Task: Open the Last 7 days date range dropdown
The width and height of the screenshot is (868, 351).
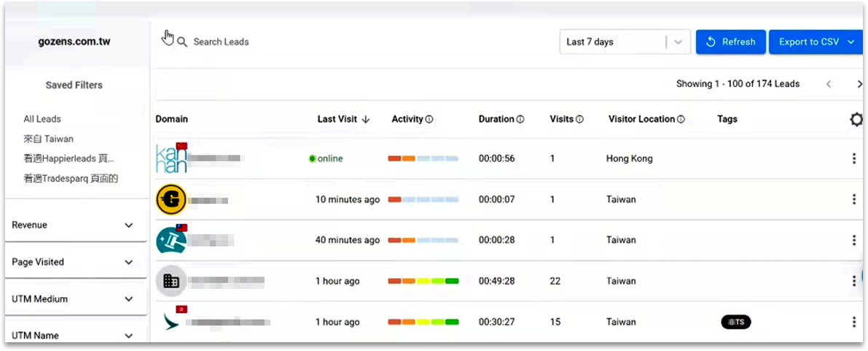Action: pos(625,42)
